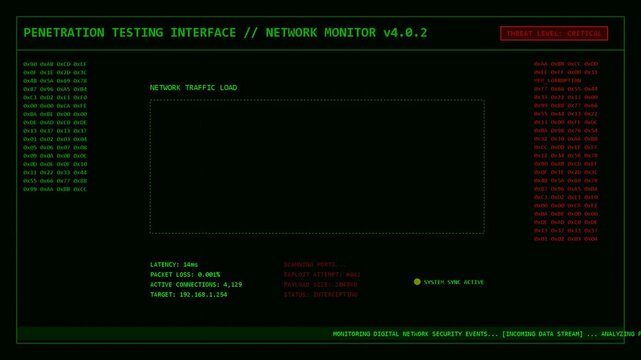Click the SYSTEM SYNC ACTIVE label
This screenshot has height=360, width=641.
click(x=453, y=282)
